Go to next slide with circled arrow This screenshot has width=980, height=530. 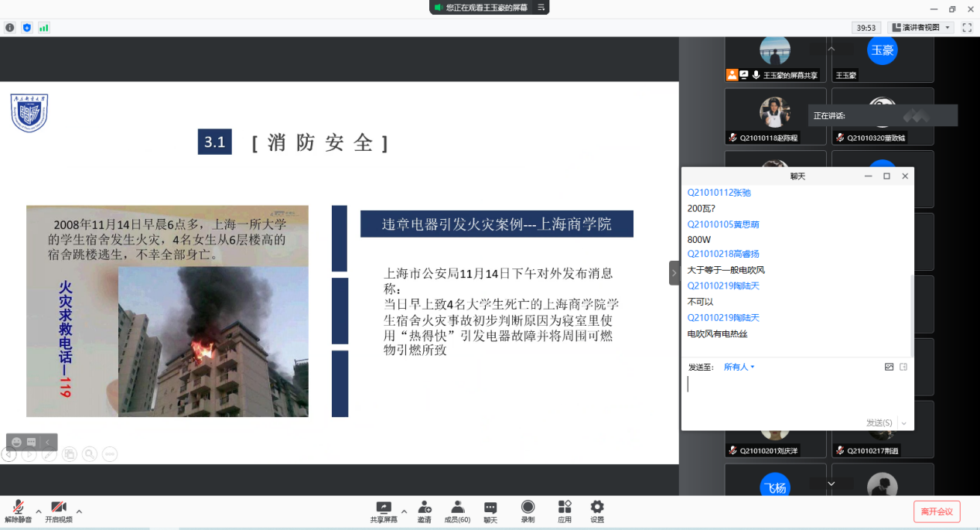(29, 454)
